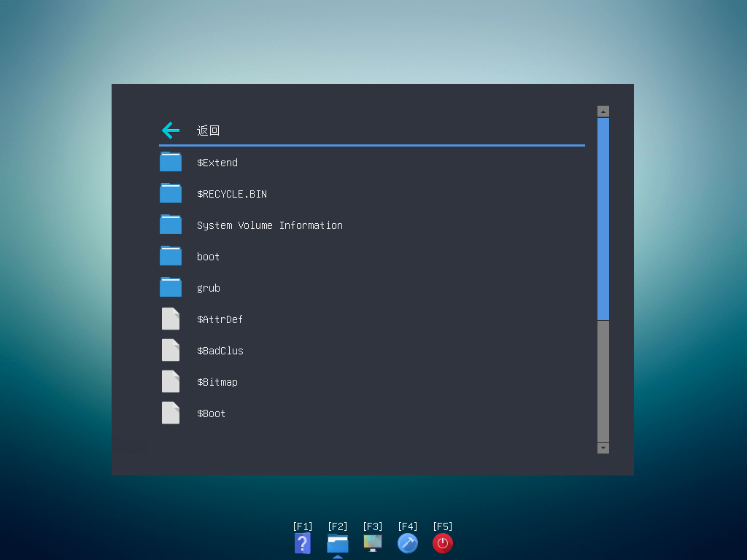Viewport: 747px width, 560px height.
Task: Click the $RECYCLE.BIN folder icon
Action: pos(170,193)
